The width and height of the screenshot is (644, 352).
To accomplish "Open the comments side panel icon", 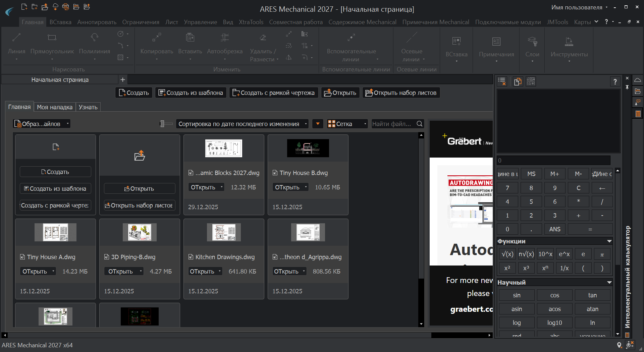I will [x=638, y=102].
